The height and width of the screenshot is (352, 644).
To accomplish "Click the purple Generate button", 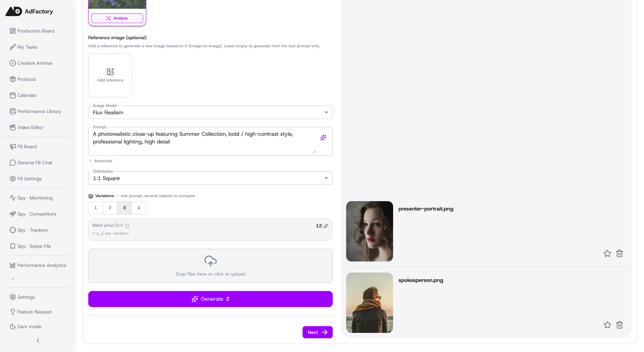I will tap(210, 299).
